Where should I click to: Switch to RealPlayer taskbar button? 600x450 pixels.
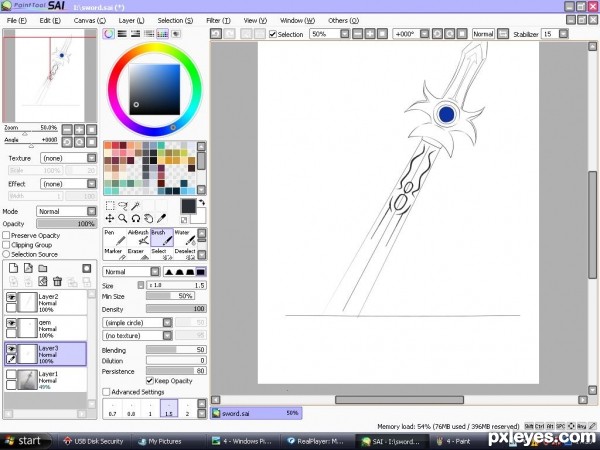(x=317, y=441)
